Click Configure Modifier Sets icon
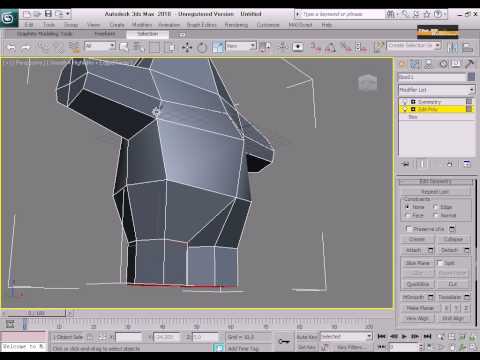Image resolution: width=480 pixels, height=360 pixels. (467, 164)
